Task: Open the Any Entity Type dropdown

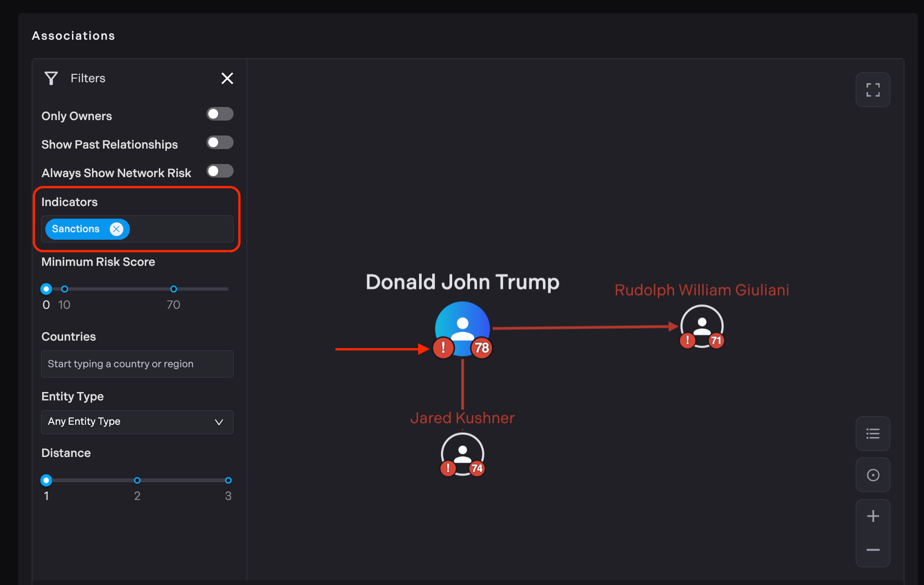Action: (137, 422)
